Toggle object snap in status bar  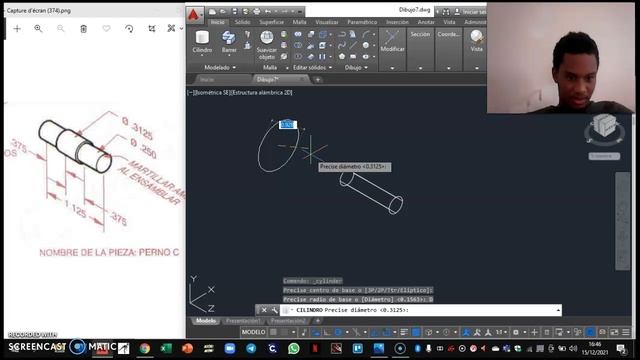[386, 332]
